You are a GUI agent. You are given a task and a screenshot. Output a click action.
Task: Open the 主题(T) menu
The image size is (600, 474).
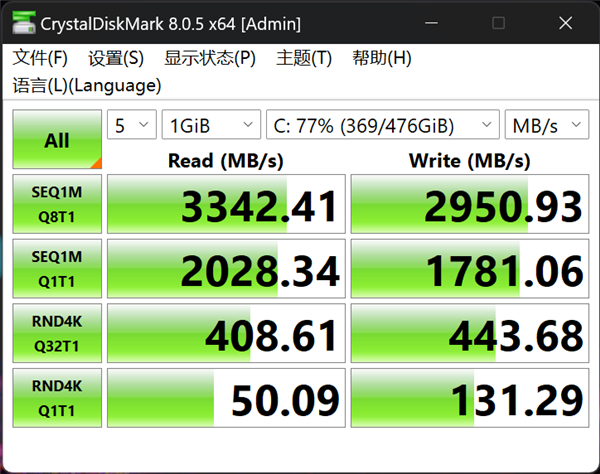point(304,58)
